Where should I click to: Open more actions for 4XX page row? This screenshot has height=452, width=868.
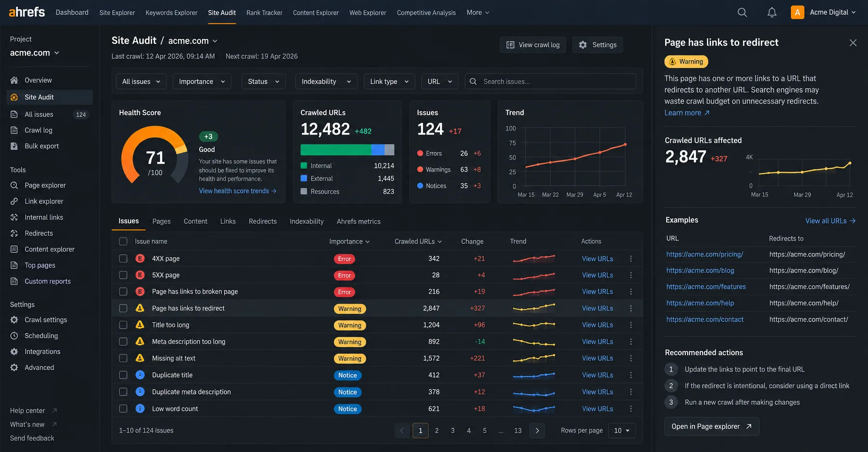[x=631, y=259]
